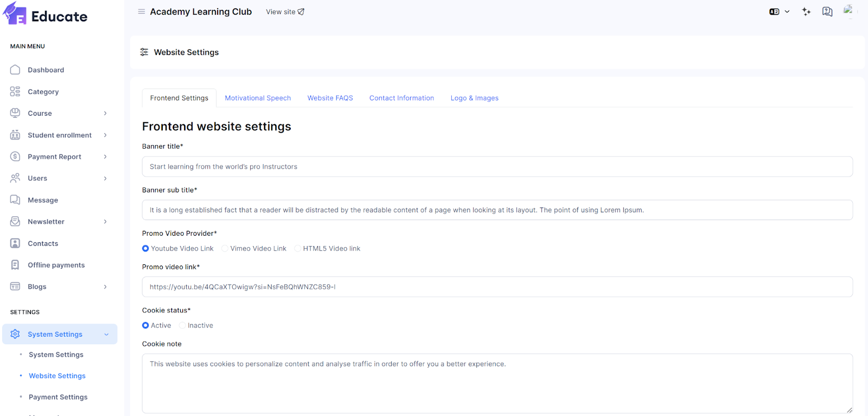Image resolution: width=868 pixels, height=416 pixels.
Task: Click the hamburger menu toggle icon
Action: coord(141,11)
